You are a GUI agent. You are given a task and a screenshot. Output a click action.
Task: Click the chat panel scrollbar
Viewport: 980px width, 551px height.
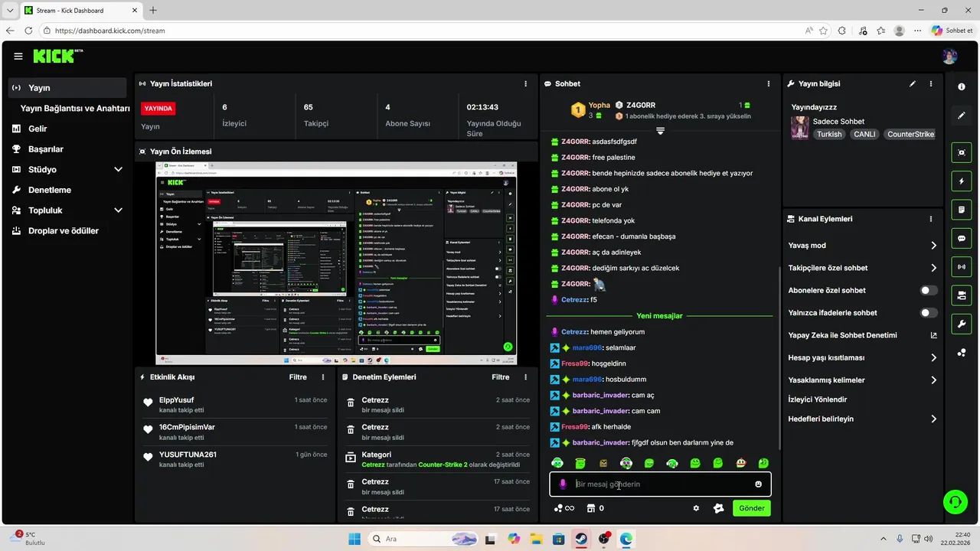point(780,357)
